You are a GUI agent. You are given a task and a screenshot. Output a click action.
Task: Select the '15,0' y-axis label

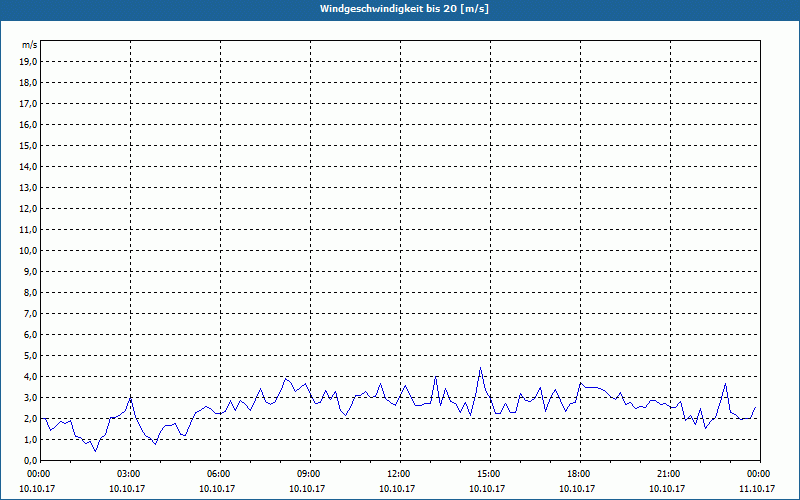28,145
